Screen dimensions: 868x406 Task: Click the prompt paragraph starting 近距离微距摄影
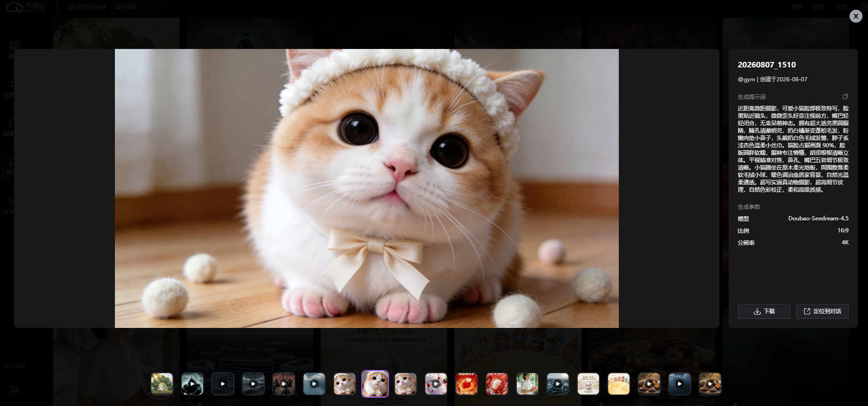[793, 149]
